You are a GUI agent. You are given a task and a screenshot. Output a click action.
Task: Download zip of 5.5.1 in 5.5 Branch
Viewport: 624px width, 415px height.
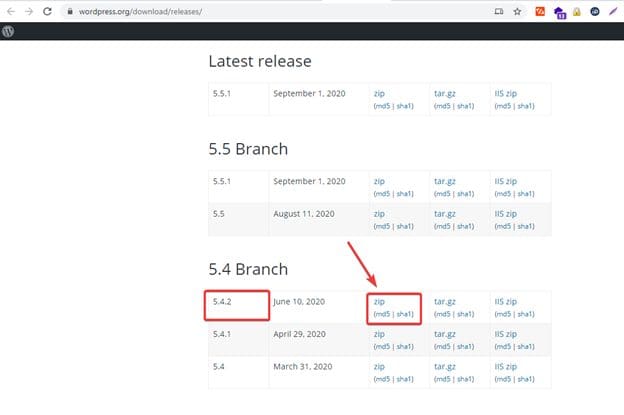click(x=379, y=181)
